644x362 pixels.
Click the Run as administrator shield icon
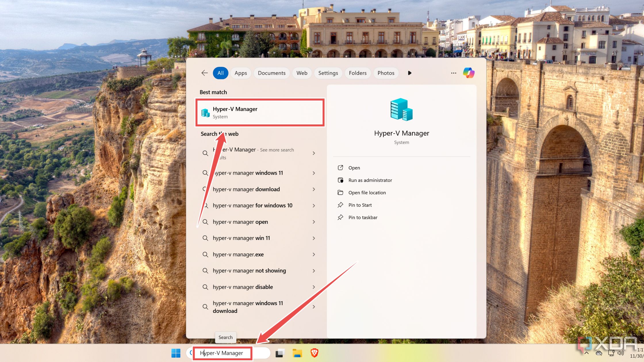[340, 180]
